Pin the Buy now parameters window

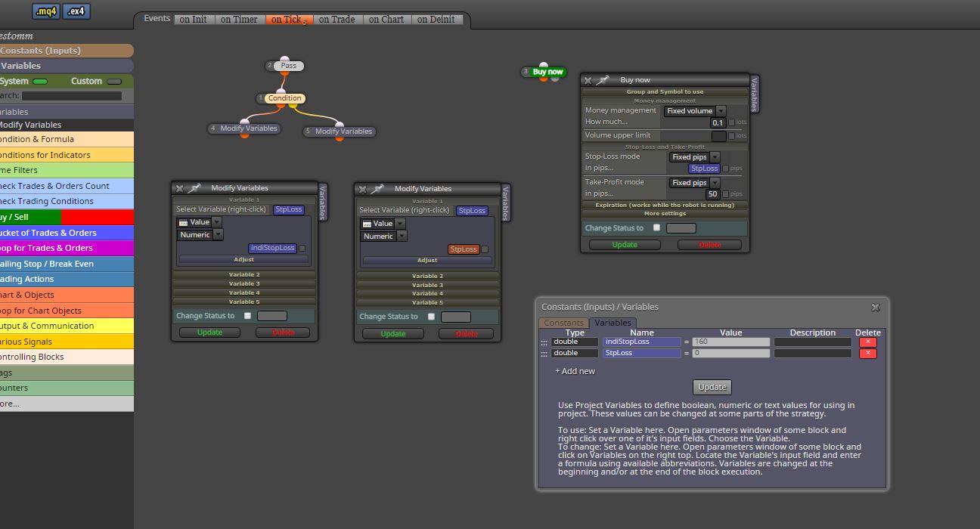click(x=603, y=80)
